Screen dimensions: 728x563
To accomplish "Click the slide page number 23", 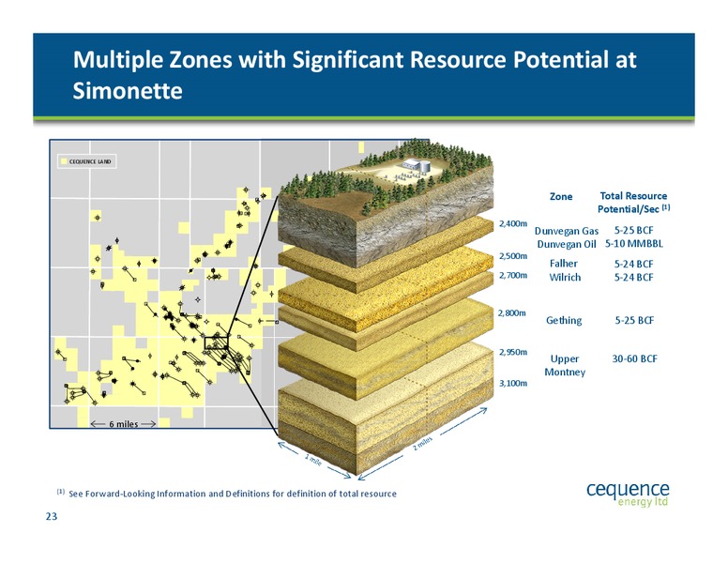I will click(x=52, y=516).
